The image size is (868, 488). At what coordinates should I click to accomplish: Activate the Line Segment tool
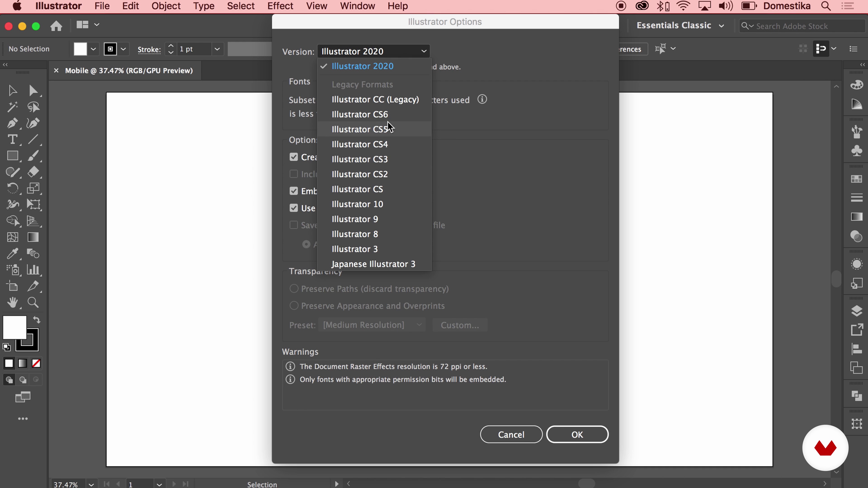pos(33,139)
